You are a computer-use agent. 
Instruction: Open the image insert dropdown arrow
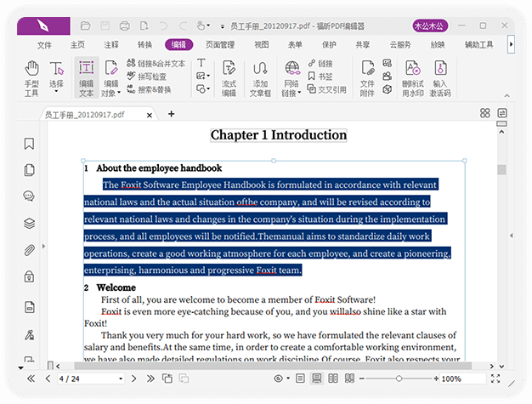coord(208,76)
